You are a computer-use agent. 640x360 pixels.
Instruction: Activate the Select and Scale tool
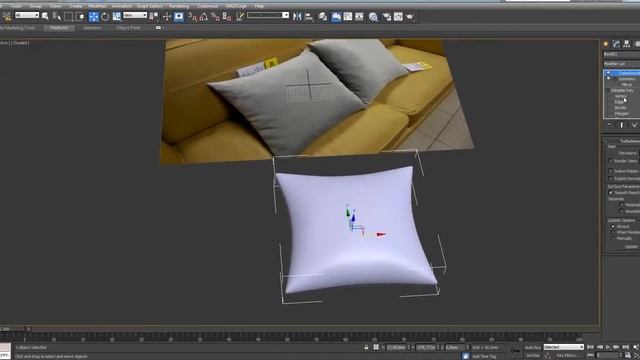point(117,16)
